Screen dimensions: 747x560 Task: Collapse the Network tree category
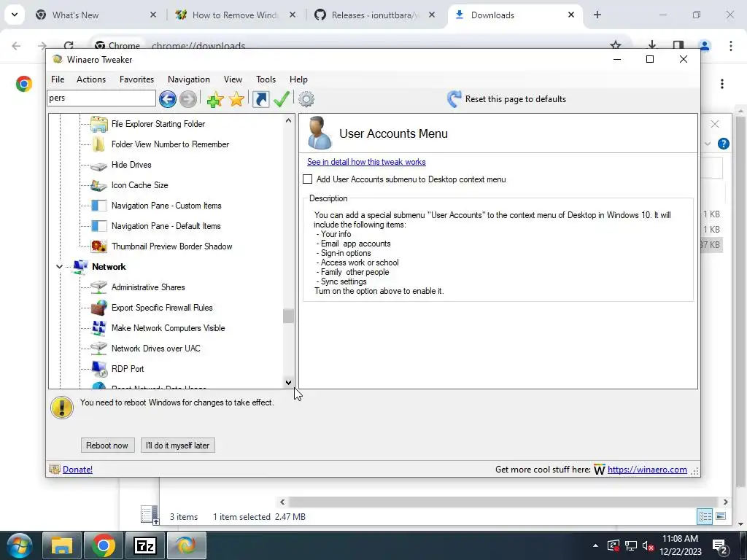pos(59,267)
